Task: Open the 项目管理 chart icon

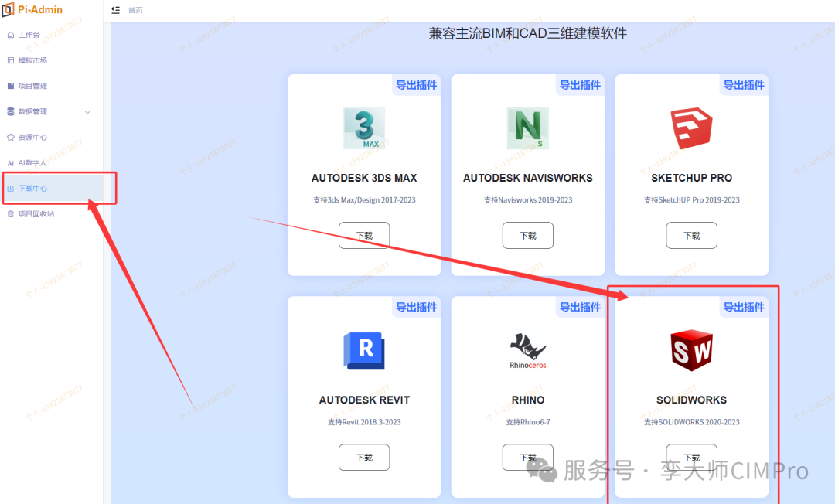Action: pyautogui.click(x=11, y=87)
